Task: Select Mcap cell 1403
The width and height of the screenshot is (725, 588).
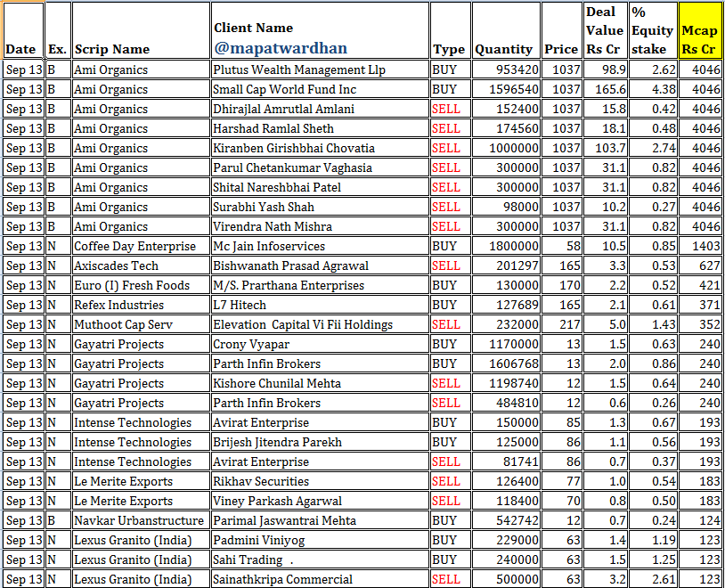Action: click(700, 246)
